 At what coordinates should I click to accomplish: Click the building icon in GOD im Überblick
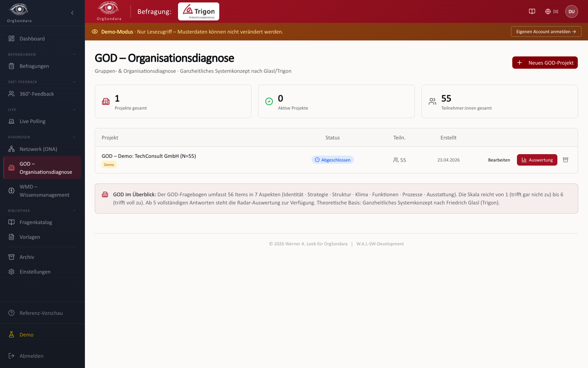click(x=105, y=194)
